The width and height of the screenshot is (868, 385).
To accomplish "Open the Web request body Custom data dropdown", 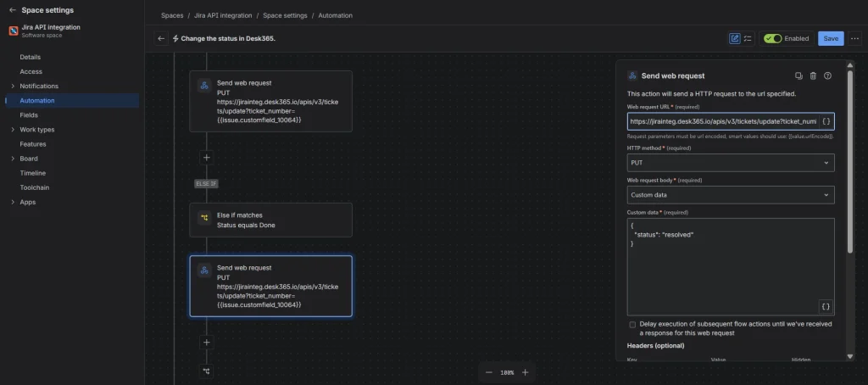I will point(730,195).
